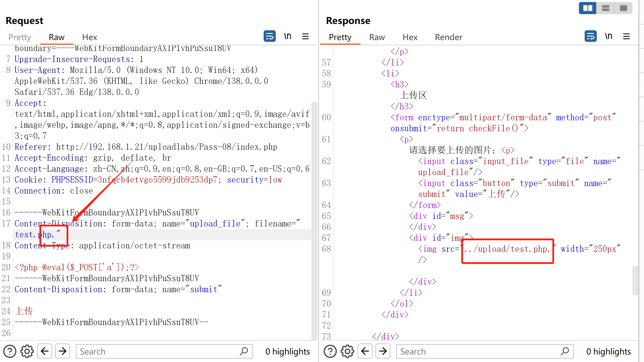Click the 'Upgrade-Insecure-Requests: 1' line

pyautogui.click(x=79, y=59)
